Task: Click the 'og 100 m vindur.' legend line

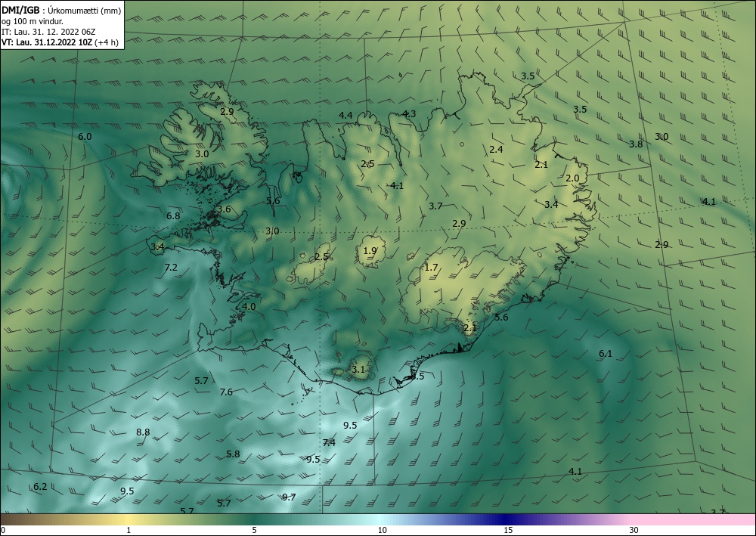Action: (x=33, y=21)
